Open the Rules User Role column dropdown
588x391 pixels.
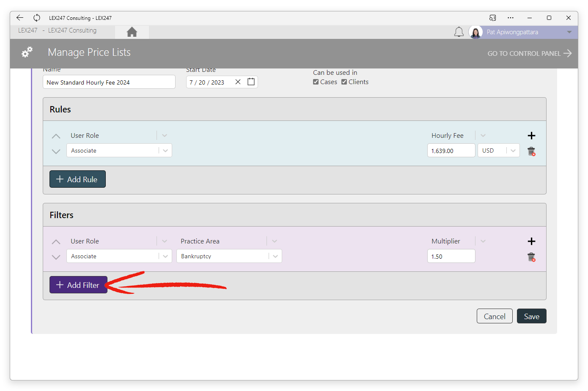click(165, 135)
